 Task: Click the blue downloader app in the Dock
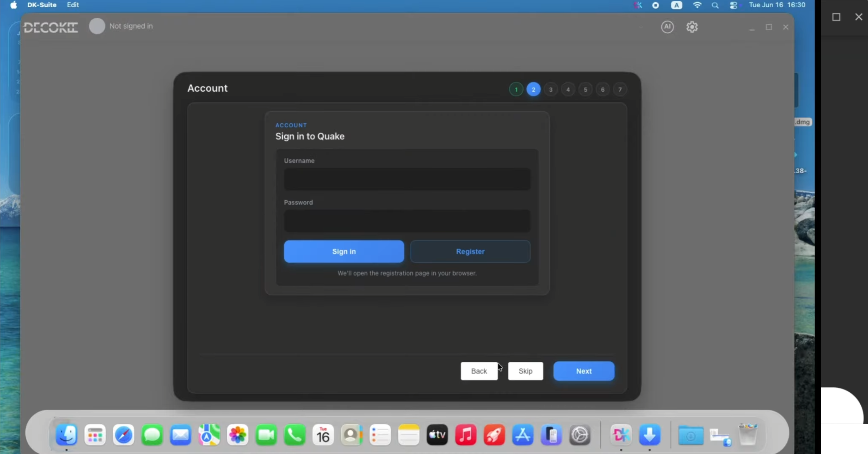(650, 434)
